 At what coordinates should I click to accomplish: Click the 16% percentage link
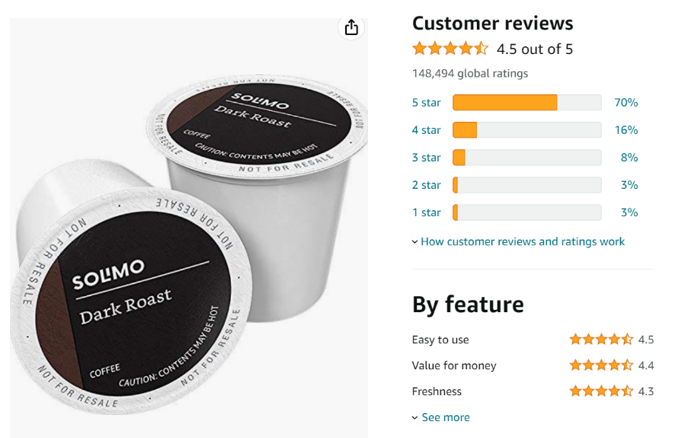point(626,130)
